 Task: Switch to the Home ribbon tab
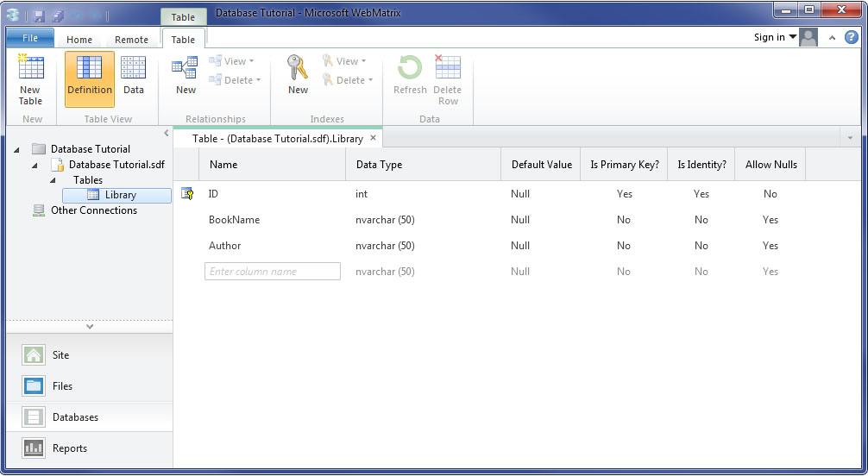[79, 40]
